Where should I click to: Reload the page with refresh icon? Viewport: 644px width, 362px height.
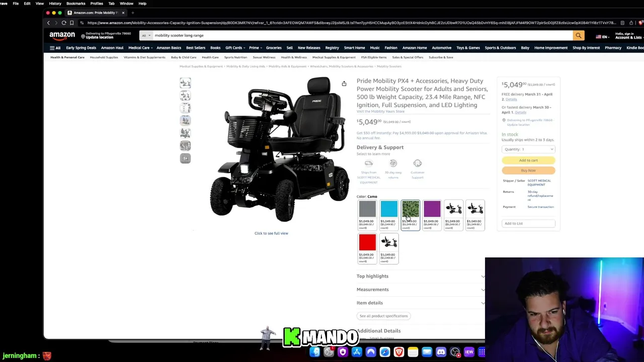coord(64,23)
